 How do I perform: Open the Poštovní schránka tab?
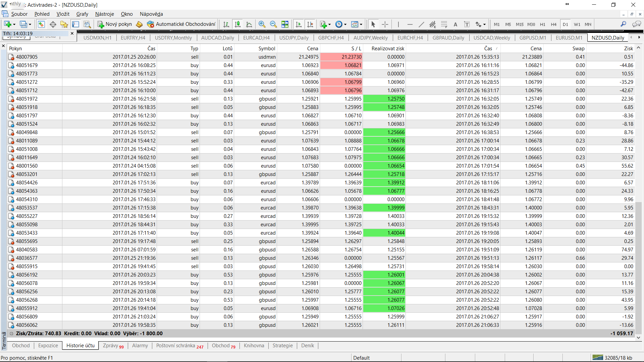click(x=179, y=346)
